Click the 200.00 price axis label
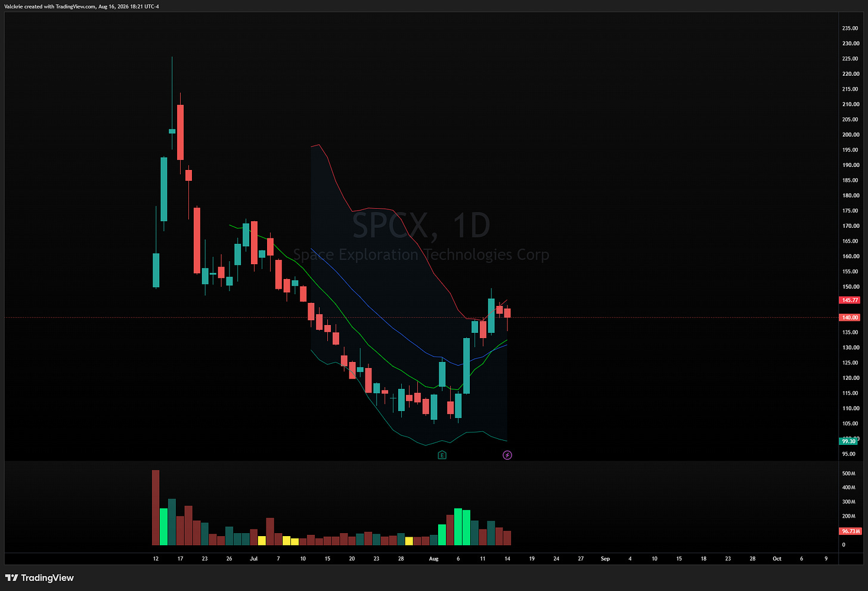The height and width of the screenshot is (591, 868). (x=850, y=135)
